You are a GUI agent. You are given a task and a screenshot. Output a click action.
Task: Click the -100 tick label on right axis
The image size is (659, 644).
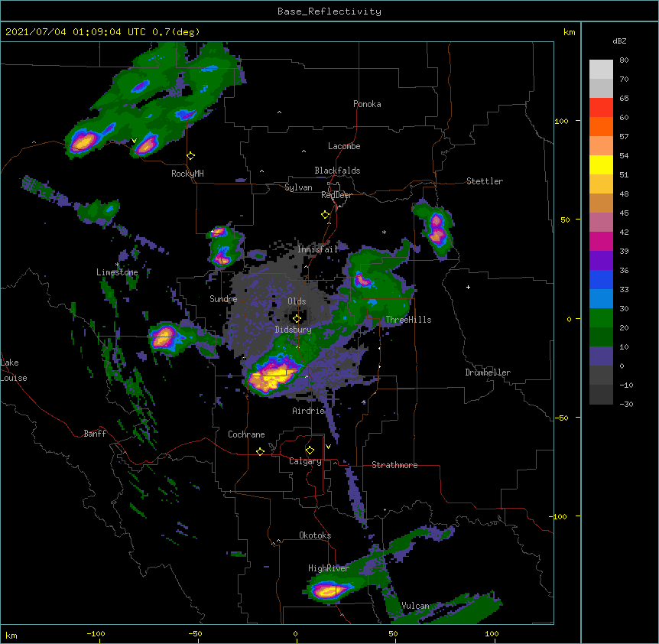click(x=559, y=516)
